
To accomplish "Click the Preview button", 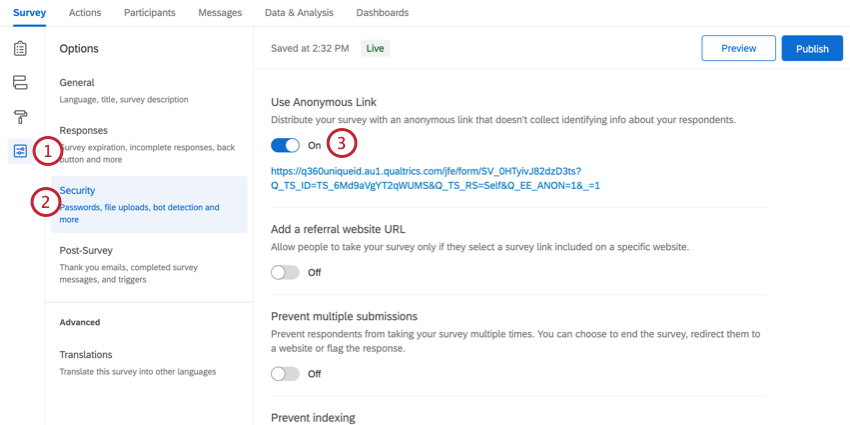I will pos(738,48).
